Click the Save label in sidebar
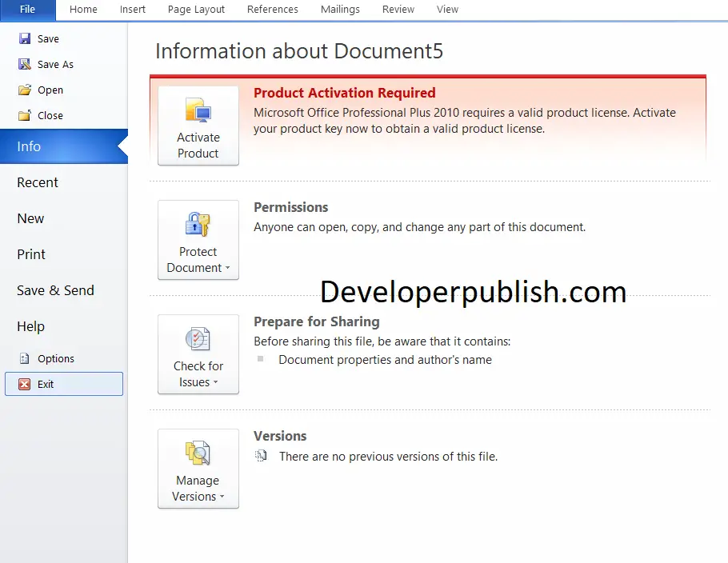This screenshot has width=728, height=563. 48,39
